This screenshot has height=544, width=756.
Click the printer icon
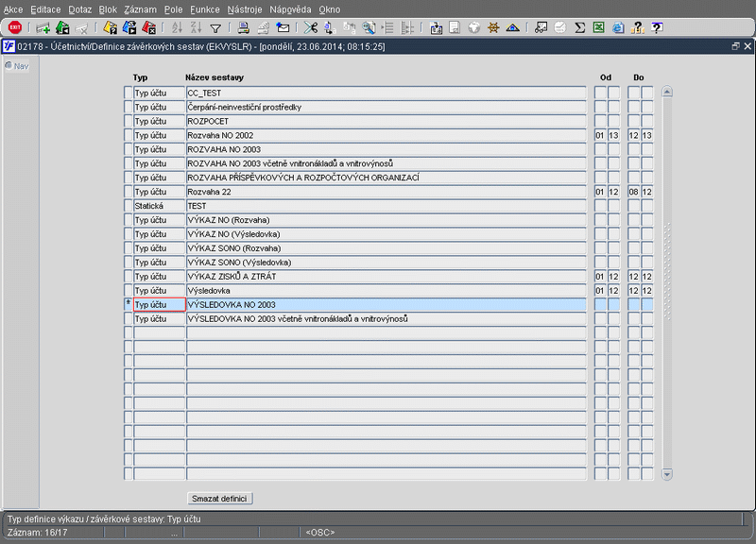[244, 28]
